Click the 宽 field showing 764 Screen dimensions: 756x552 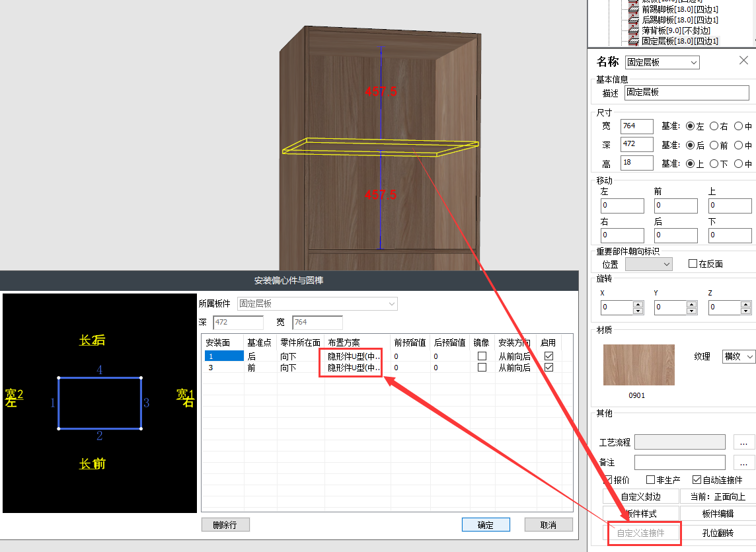[636, 126]
